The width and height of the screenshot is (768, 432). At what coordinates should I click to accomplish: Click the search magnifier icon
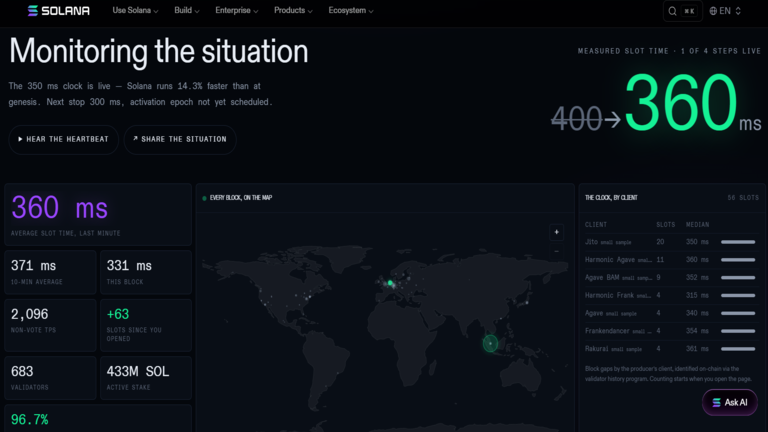[x=672, y=11]
